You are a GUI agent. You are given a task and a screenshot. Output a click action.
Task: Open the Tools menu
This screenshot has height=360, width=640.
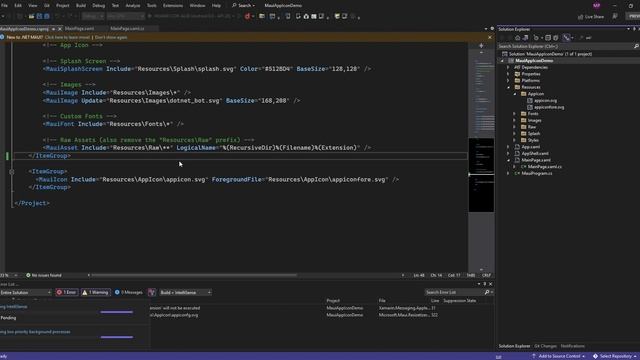(x=151, y=6)
